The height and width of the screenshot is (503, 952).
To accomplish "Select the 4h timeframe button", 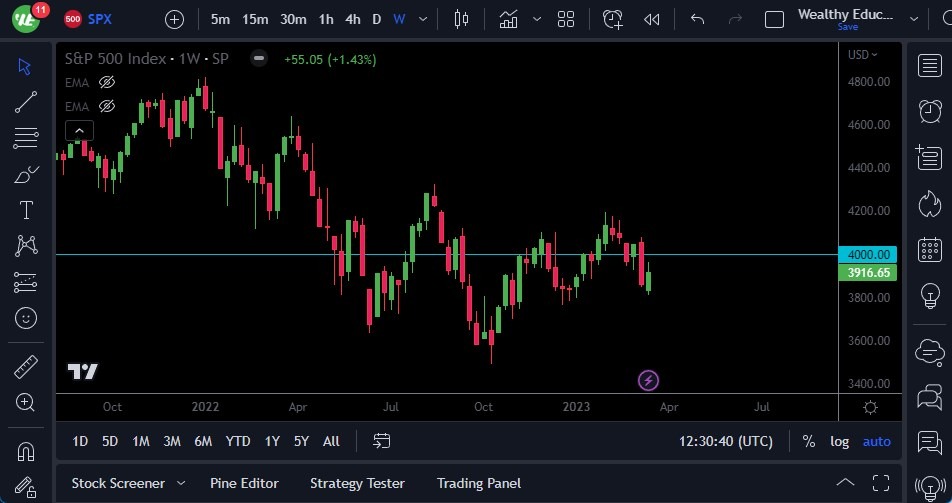I will point(352,19).
